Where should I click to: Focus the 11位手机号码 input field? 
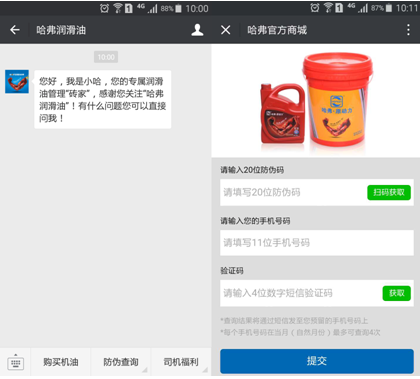pos(317,243)
